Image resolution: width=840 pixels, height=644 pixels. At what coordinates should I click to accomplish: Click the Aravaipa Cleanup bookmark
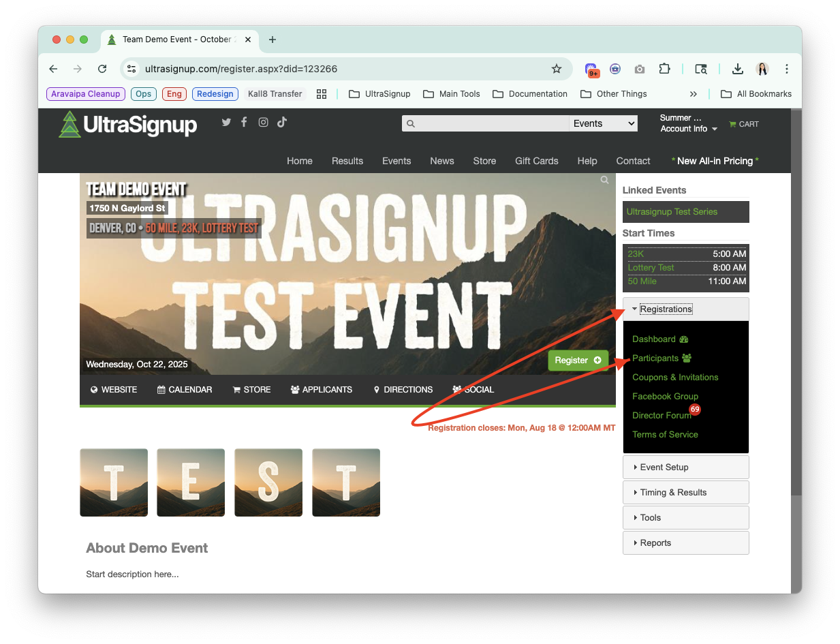click(x=85, y=94)
